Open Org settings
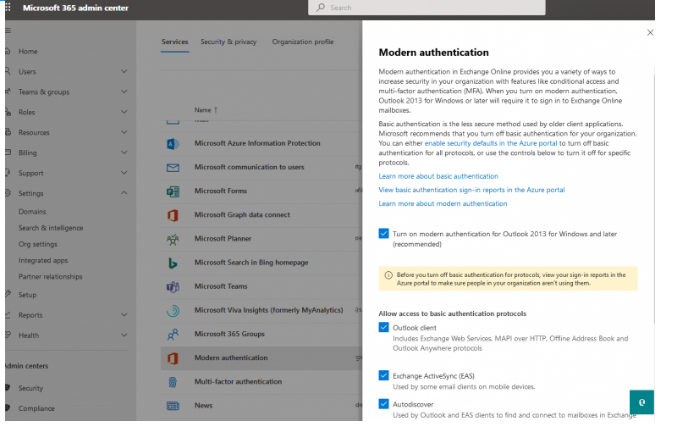The height and width of the screenshot is (437, 694). coord(38,244)
